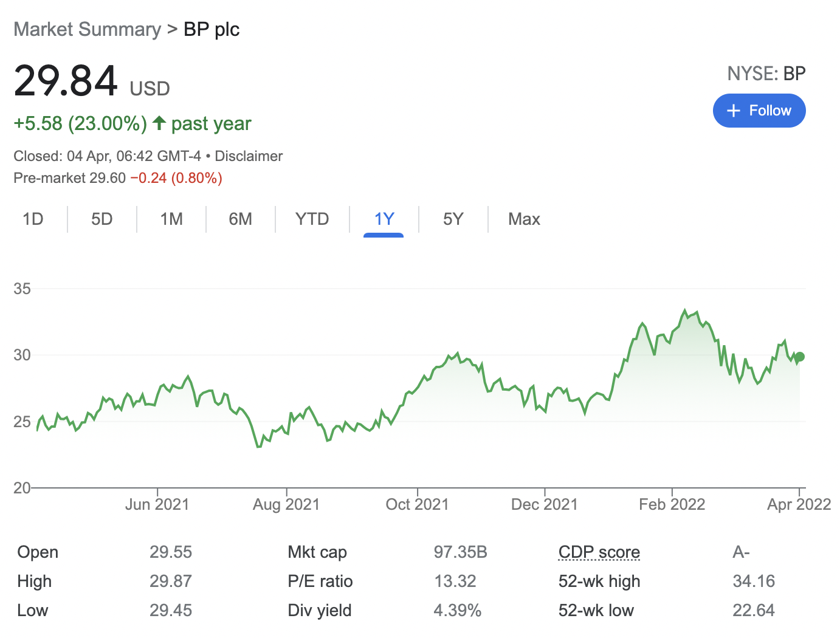Viewport: 840px width, 638px height.
Task: Click the 52-wk low value 22.64
Action: [x=754, y=610]
